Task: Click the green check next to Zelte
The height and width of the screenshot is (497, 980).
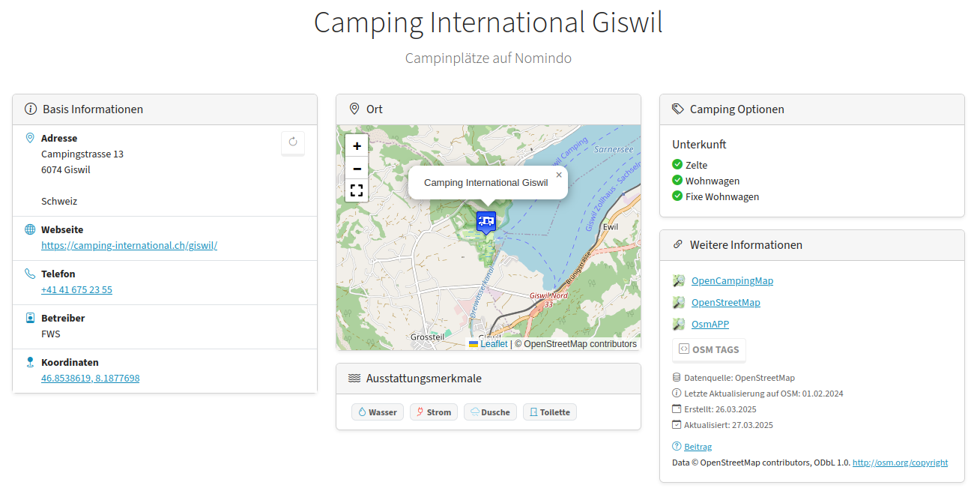Action: point(677,164)
